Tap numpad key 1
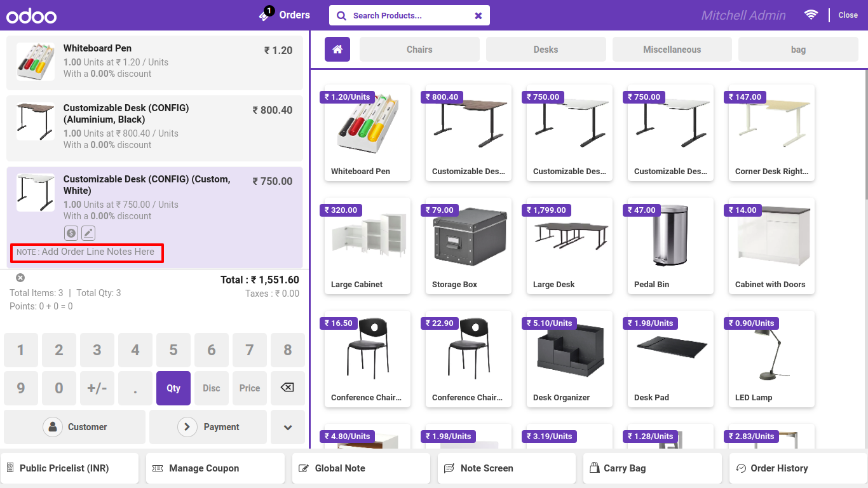The height and width of the screenshot is (488, 868). [x=21, y=350]
